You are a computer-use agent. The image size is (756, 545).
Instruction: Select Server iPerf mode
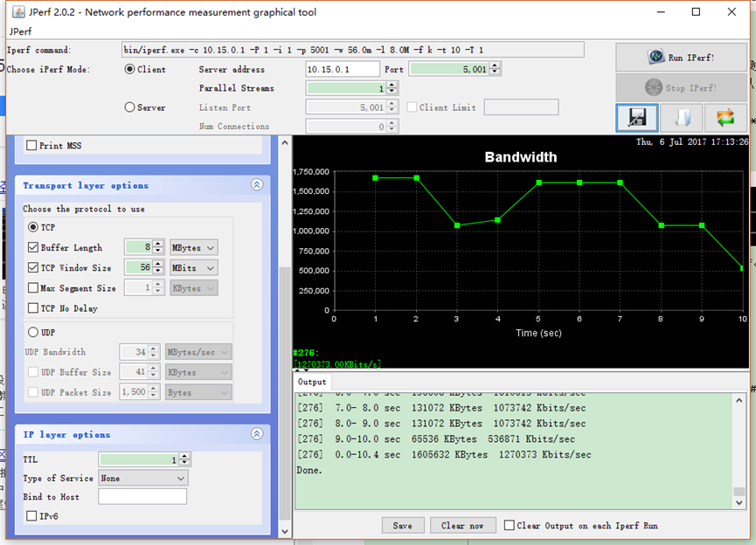point(129,107)
